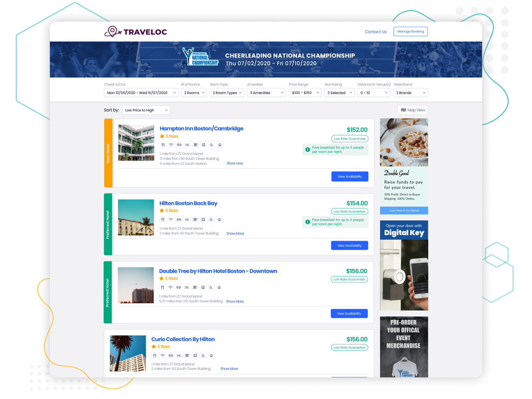Expand Hilton Boston Back Bay details with Show More
The width and height of the screenshot is (532, 399).
pos(235,233)
